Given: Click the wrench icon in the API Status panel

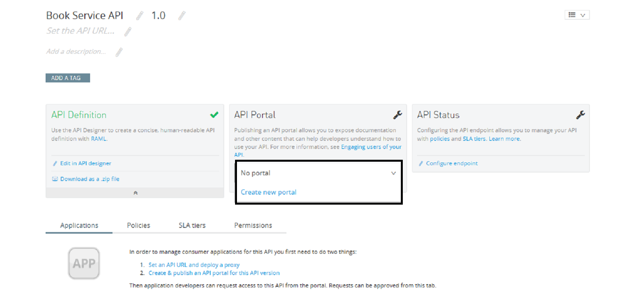Looking at the screenshot, I should tap(580, 115).
